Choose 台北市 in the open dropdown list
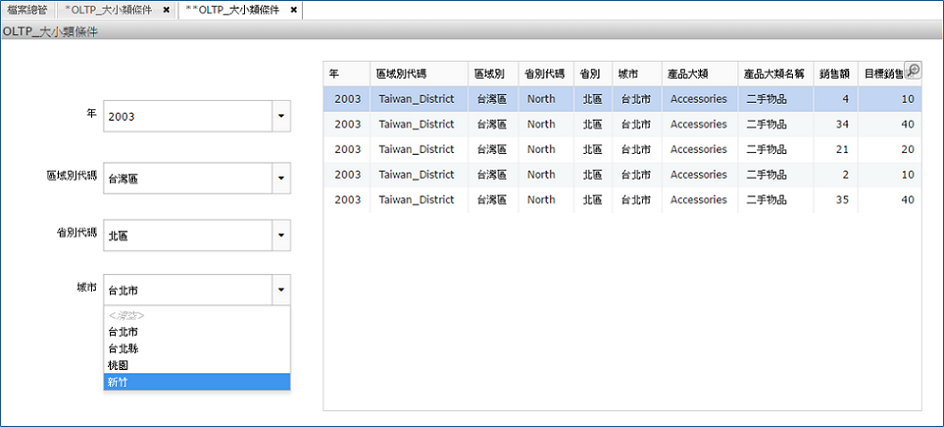Viewport: 944px width, 427px height. (196, 331)
